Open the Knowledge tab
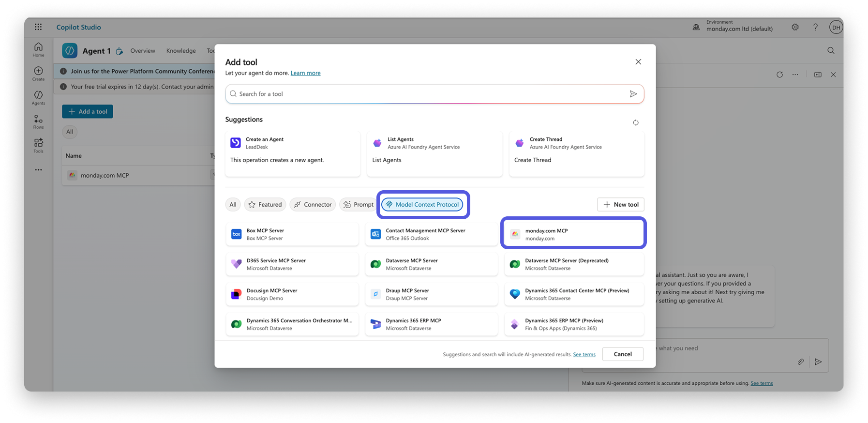This screenshot has width=868, height=423. [181, 51]
